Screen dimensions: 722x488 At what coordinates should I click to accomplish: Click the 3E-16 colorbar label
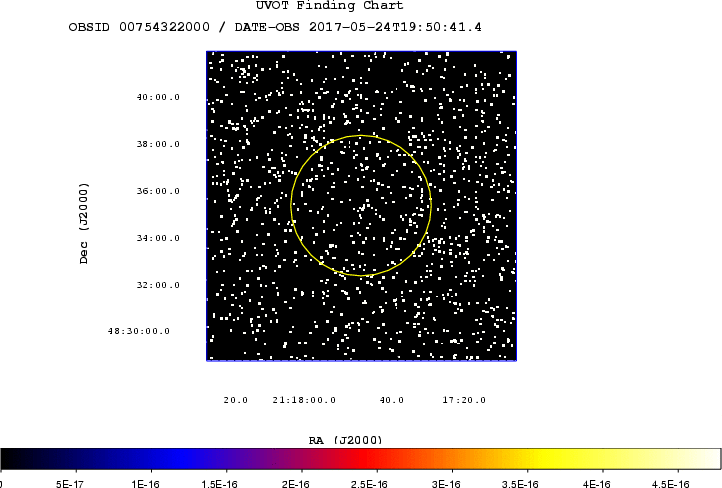pyautogui.click(x=446, y=483)
